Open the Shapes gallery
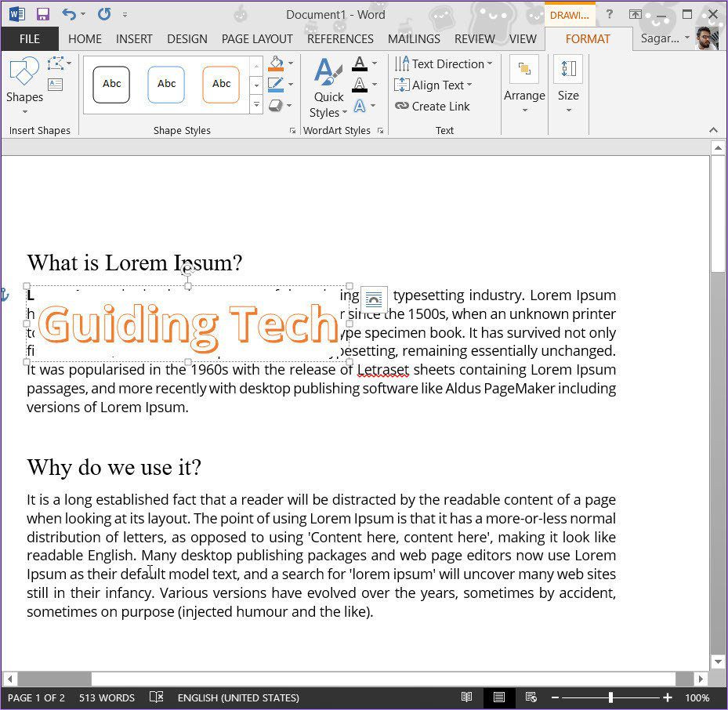The width and height of the screenshot is (728, 710). pos(24,86)
